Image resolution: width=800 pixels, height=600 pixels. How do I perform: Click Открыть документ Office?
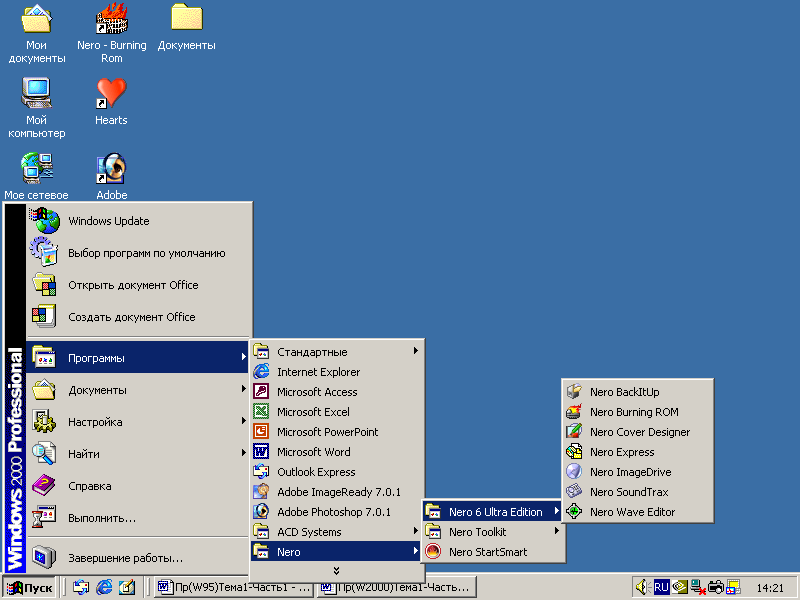[138, 285]
